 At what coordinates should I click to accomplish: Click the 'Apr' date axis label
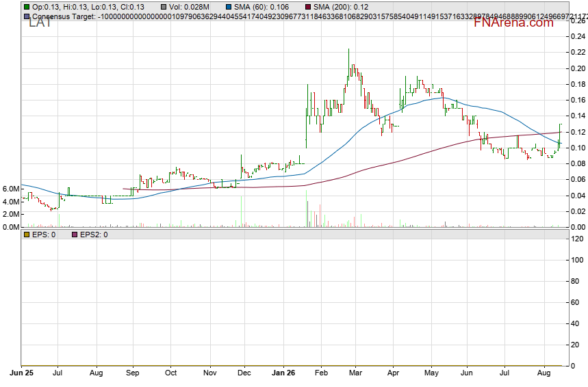(393, 373)
